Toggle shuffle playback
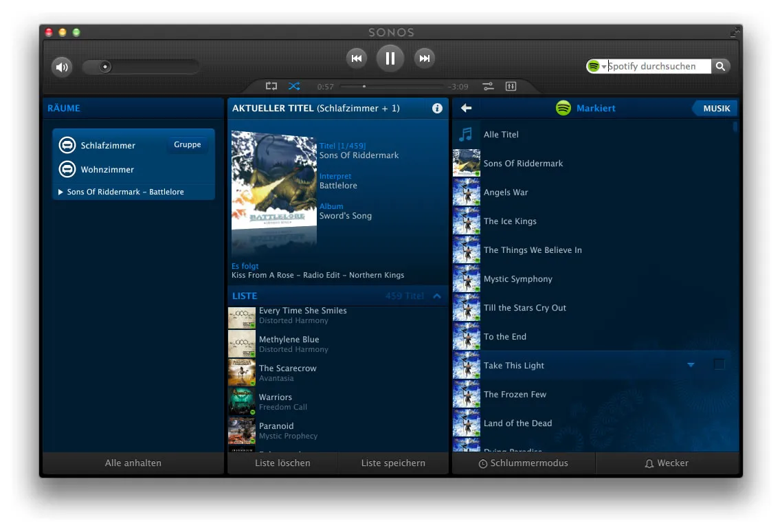This screenshot has width=782, height=532. 294,87
